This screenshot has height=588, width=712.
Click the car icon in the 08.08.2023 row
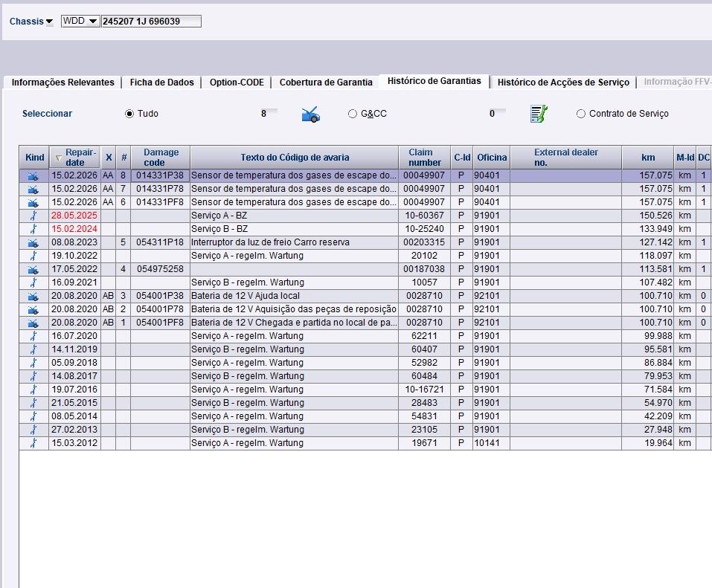coord(33,243)
